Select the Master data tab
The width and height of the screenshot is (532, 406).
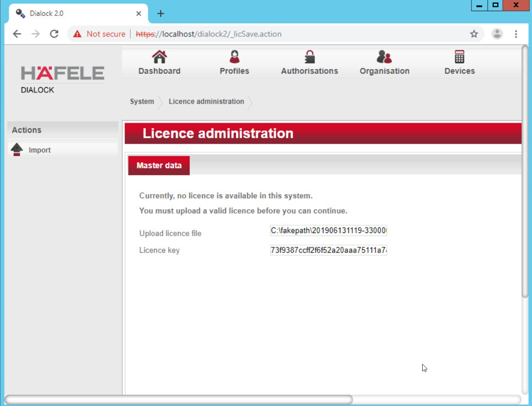coord(159,166)
